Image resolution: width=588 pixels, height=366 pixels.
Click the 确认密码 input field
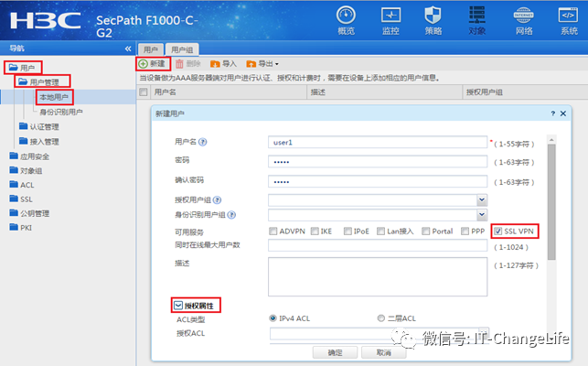point(378,181)
